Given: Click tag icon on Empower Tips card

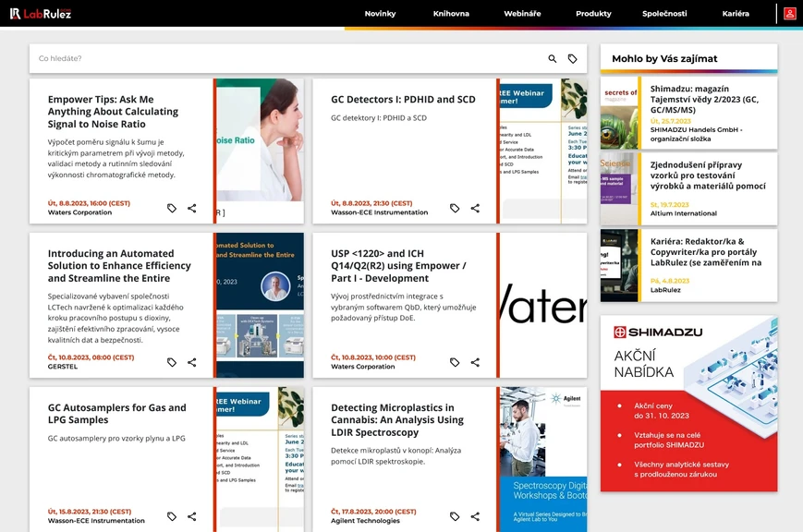Looking at the screenshot, I should (x=172, y=209).
